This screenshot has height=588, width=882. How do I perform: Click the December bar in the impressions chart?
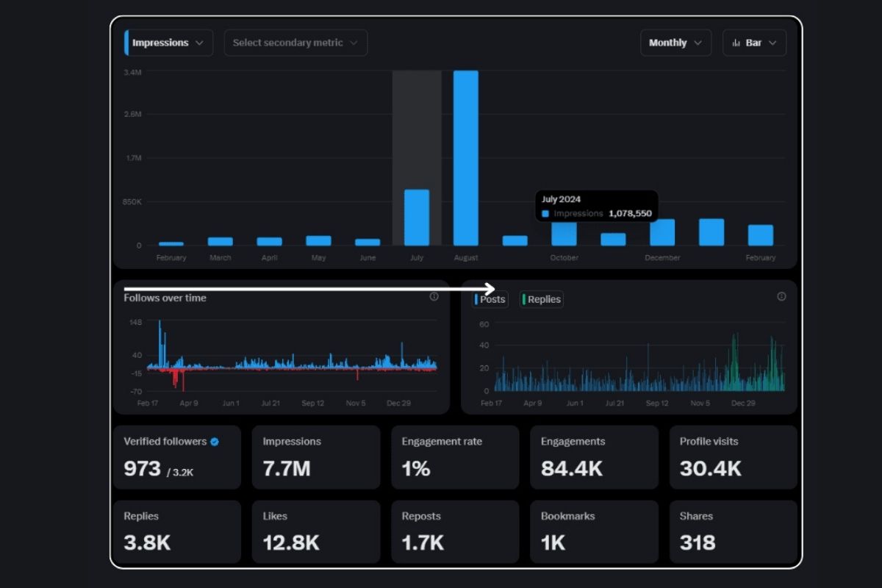click(662, 232)
